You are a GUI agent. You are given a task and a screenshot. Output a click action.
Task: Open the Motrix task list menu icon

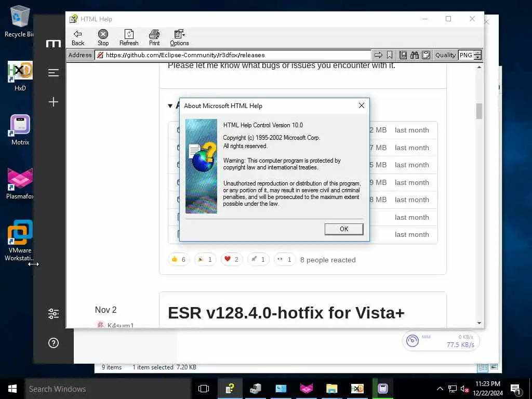coord(54,73)
